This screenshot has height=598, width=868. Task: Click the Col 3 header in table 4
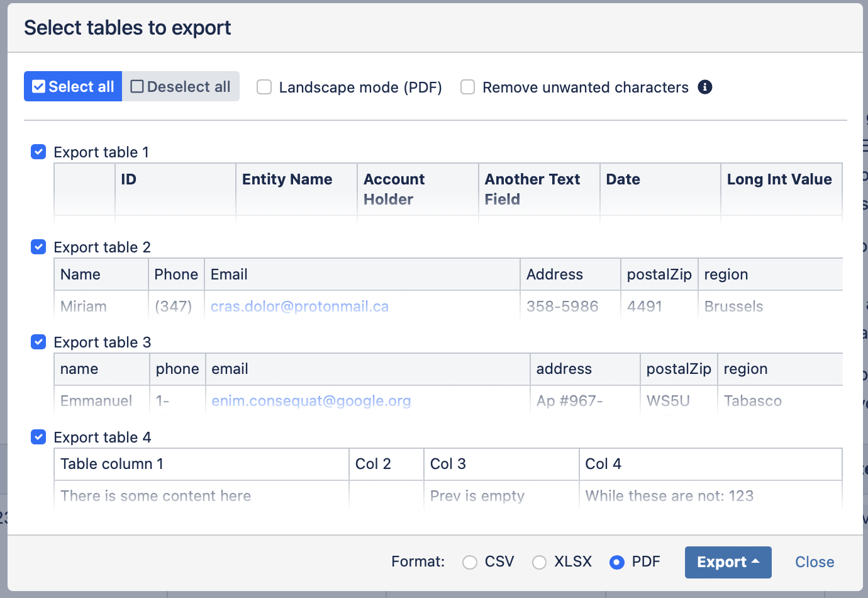(448, 464)
